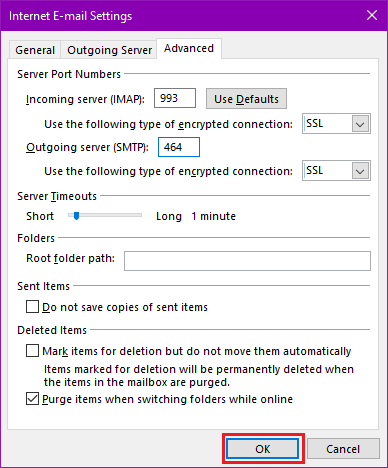Switch to the General tab

click(x=35, y=50)
